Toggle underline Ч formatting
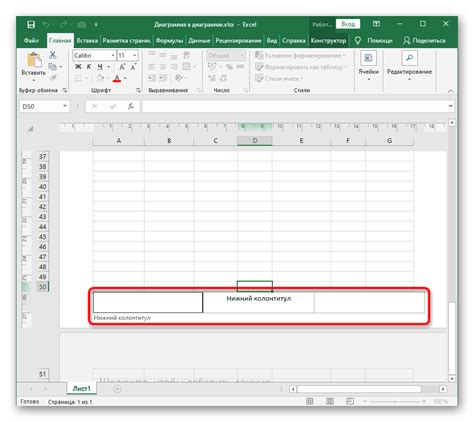 (100, 67)
